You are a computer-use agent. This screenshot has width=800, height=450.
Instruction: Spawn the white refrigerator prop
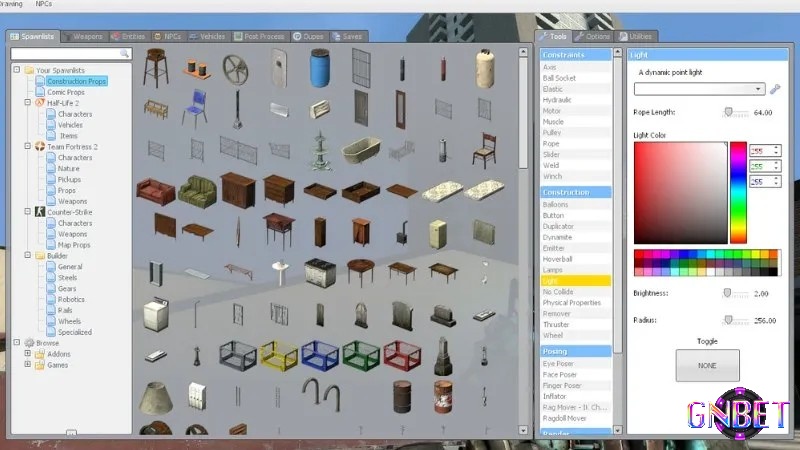[x=438, y=234]
